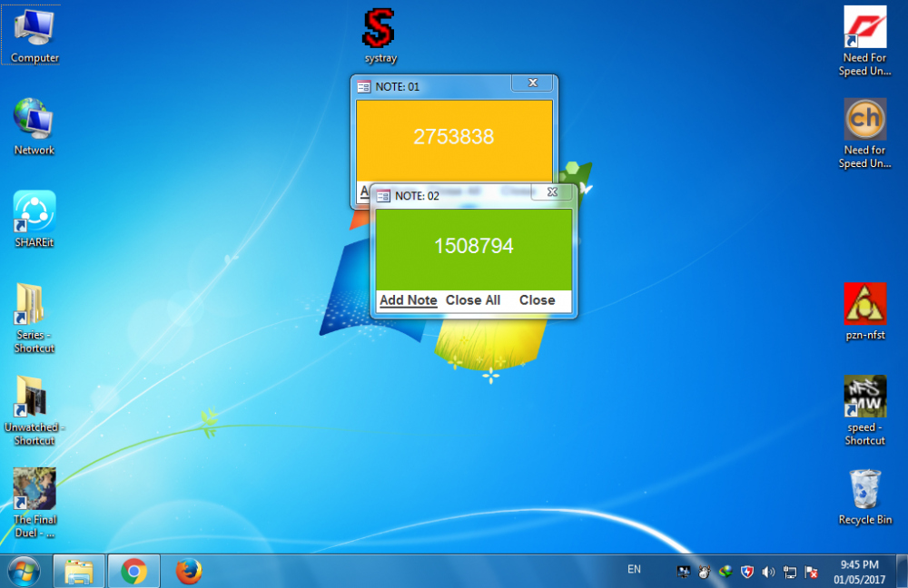Click the shield antivirus tray icon

747,572
